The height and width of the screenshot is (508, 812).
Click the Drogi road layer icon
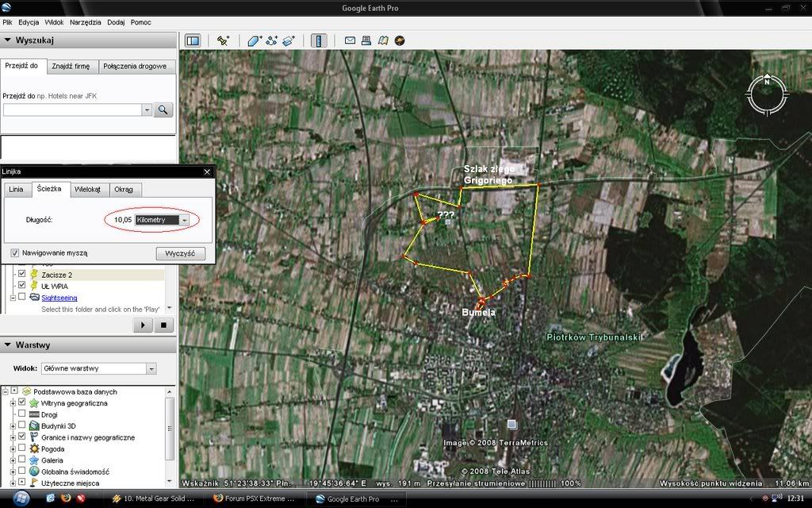click(34, 414)
